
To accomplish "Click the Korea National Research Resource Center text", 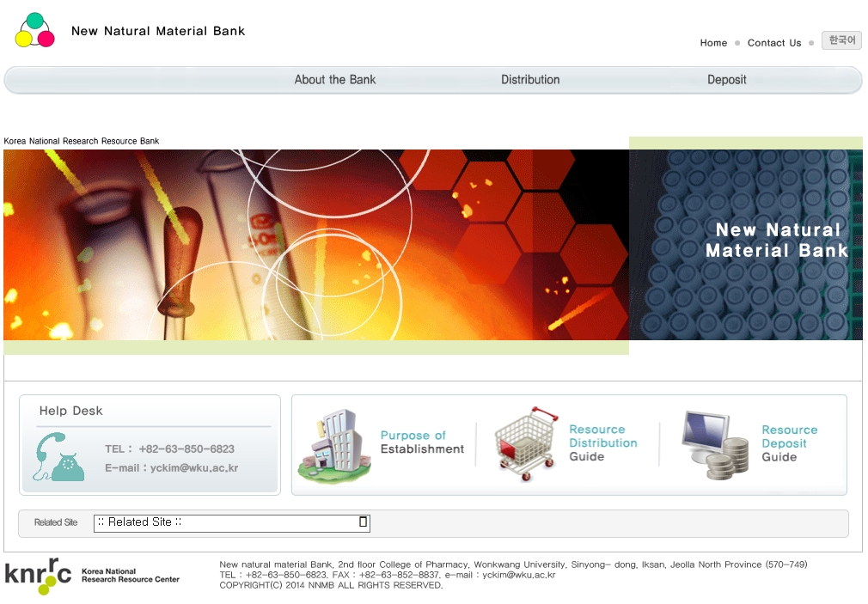I will pyautogui.click(x=131, y=575).
